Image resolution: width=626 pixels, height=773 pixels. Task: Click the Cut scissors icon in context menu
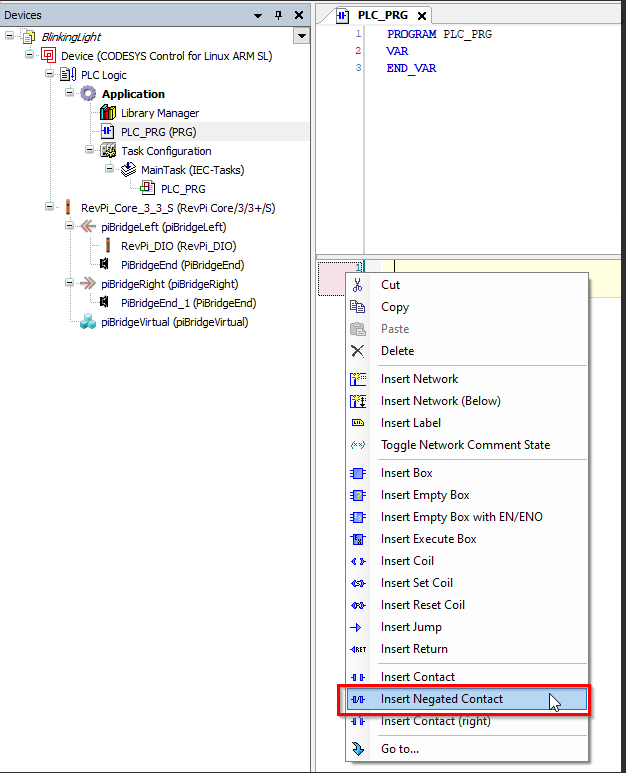[358, 285]
